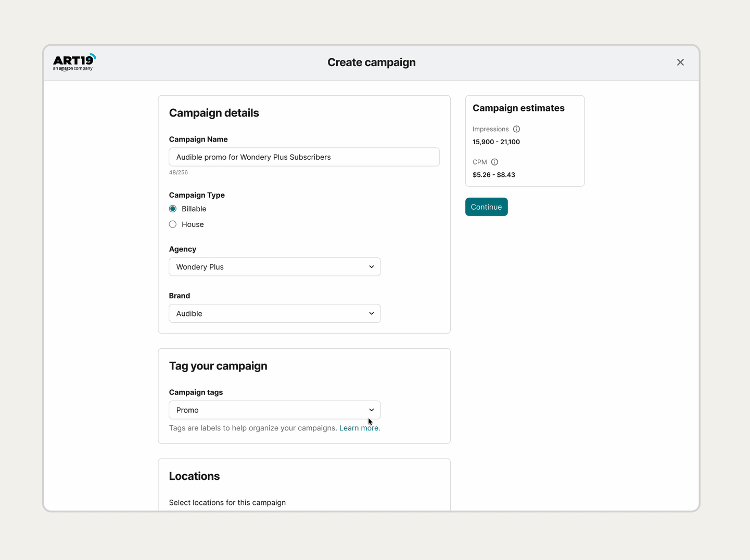Image resolution: width=750 pixels, height=560 pixels.
Task: Click the Select locations for this campaign text
Action: pos(227,502)
